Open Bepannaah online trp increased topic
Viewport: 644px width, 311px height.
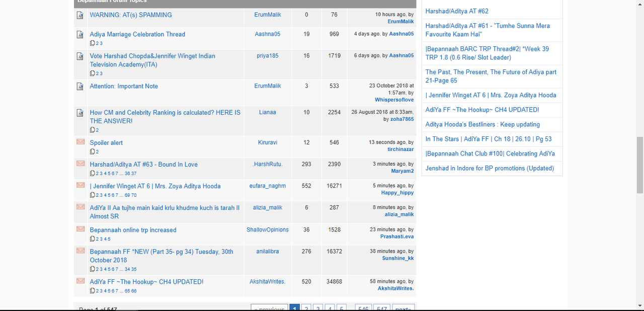coord(133,230)
